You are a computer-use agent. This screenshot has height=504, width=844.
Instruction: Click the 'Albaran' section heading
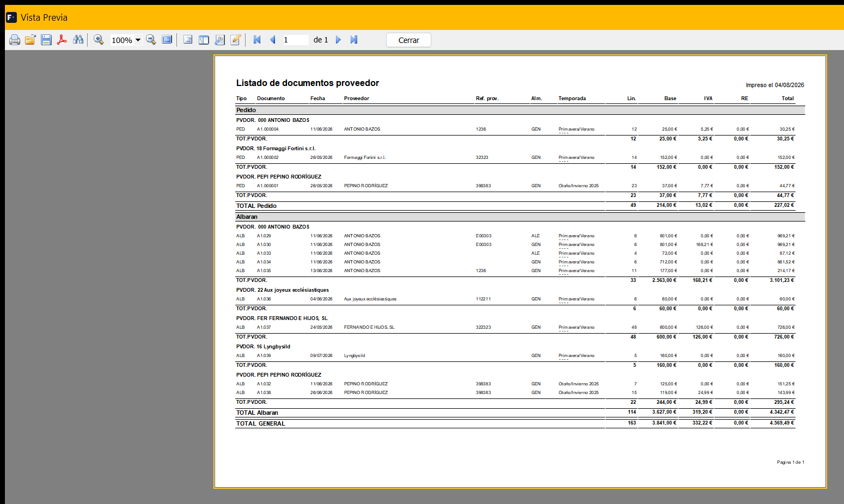(x=247, y=217)
